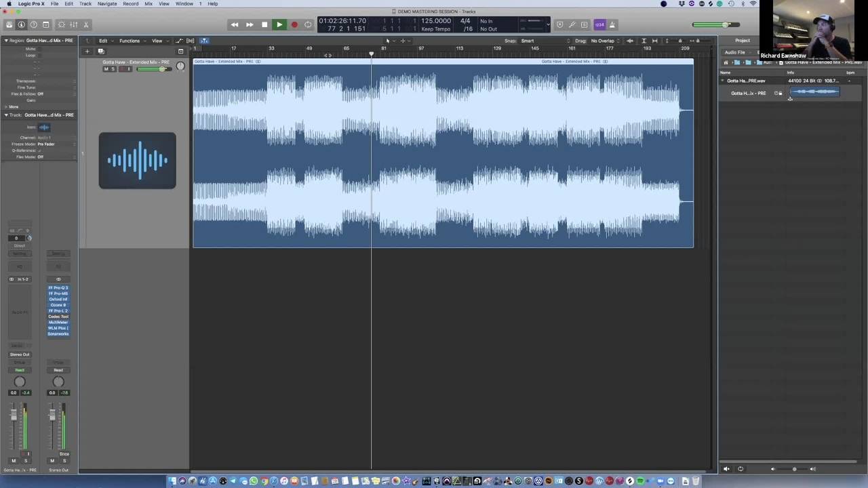Mute the Gotta Have track header
The image size is (868, 488).
(x=106, y=69)
